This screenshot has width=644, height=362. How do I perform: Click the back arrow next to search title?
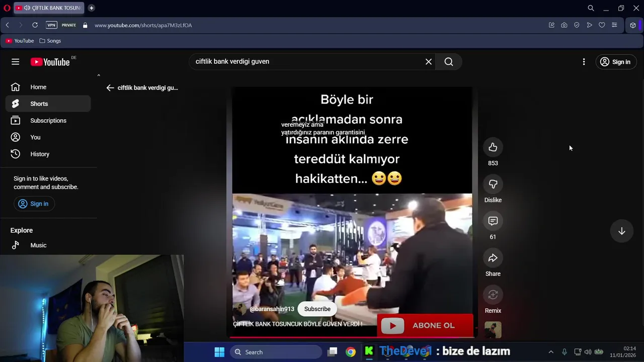[x=110, y=87]
